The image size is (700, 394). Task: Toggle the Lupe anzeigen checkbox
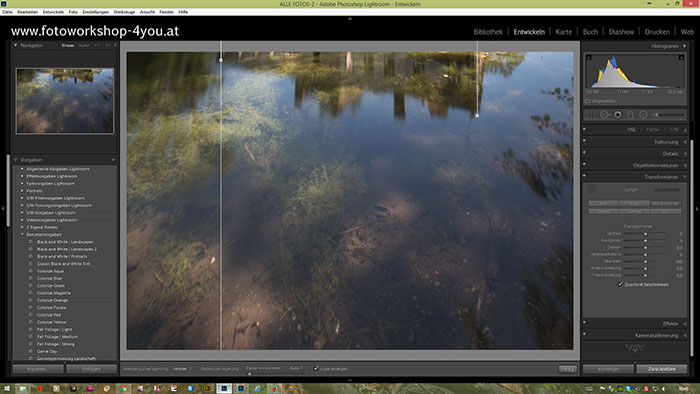pyautogui.click(x=316, y=369)
